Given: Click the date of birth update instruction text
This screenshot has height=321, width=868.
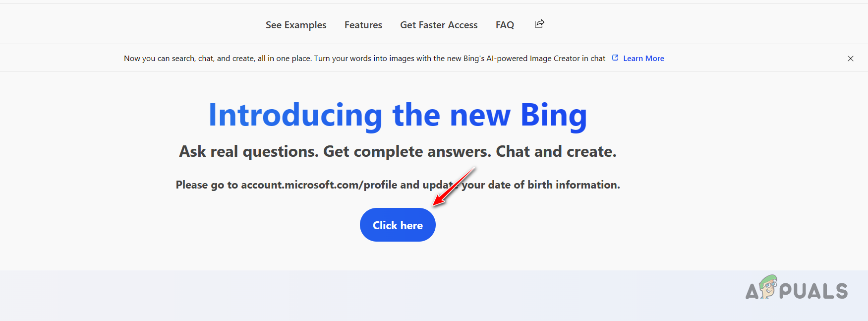Looking at the screenshot, I should [397, 184].
